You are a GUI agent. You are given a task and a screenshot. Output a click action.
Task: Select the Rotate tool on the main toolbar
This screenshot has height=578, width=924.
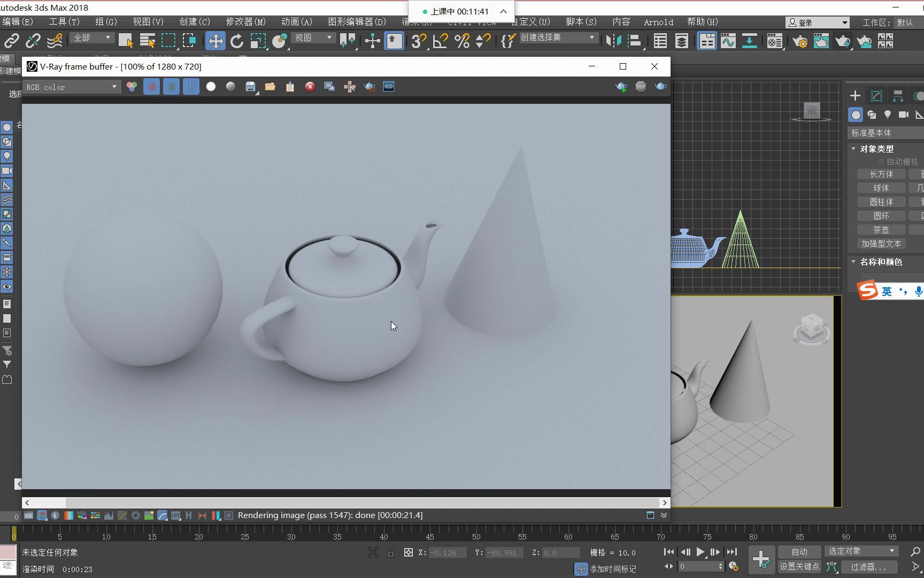tap(236, 41)
